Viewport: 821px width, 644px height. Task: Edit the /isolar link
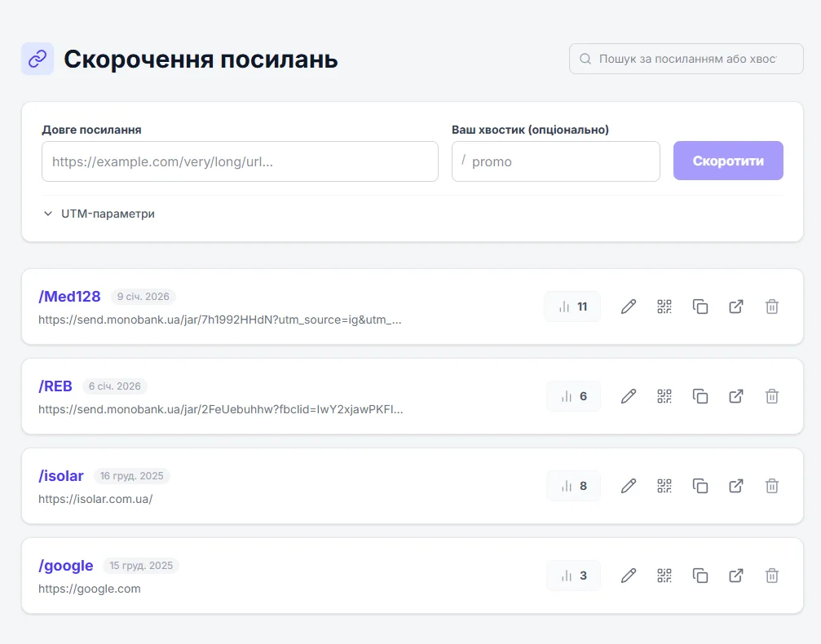coord(629,486)
